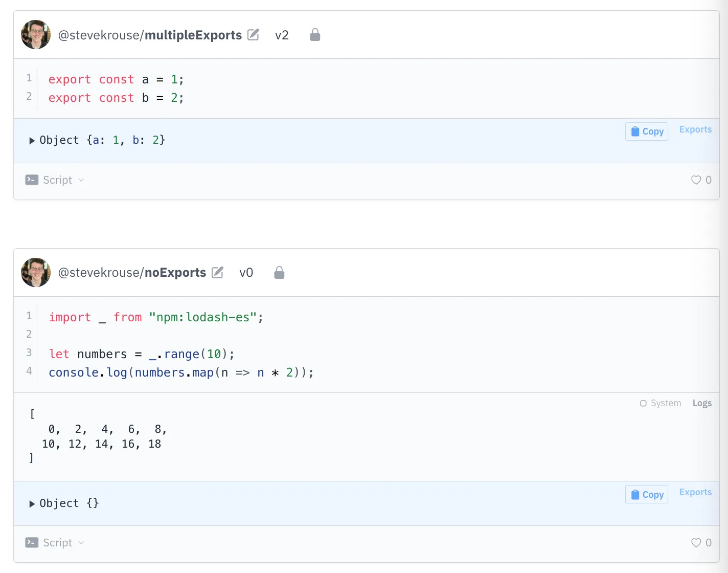Click the lock icon on multipleExports val
Viewport: 728px width, 573px height.
pos(315,35)
